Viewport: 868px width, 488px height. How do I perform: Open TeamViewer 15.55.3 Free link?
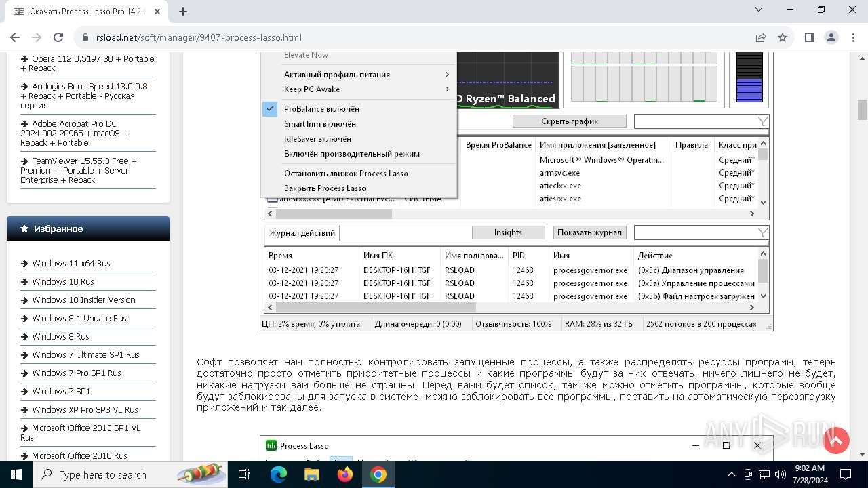tap(79, 171)
